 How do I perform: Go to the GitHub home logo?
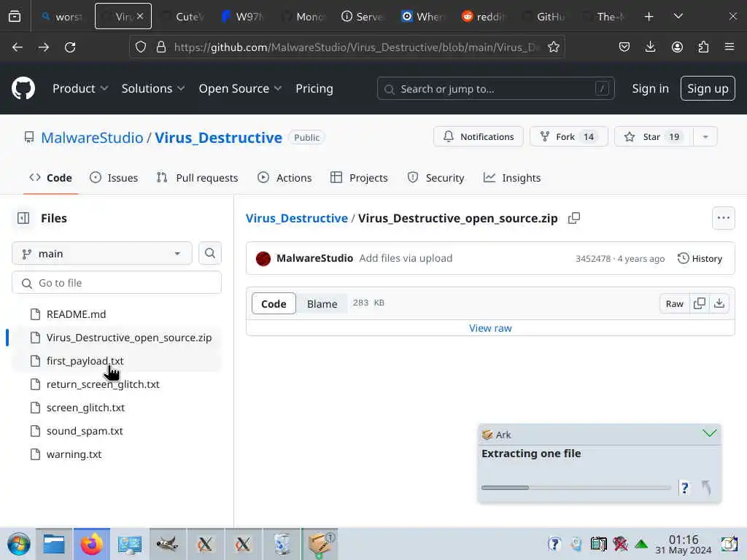pyautogui.click(x=23, y=88)
